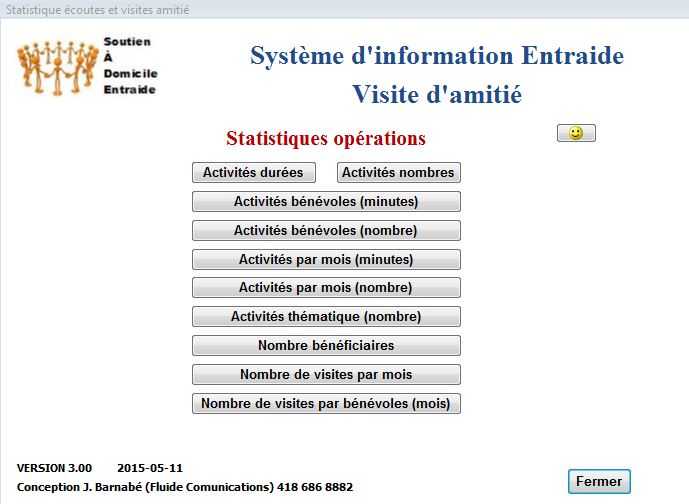Open Activités par mois (nombre)
Image resolution: width=689 pixels, height=504 pixels.
coord(326,287)
